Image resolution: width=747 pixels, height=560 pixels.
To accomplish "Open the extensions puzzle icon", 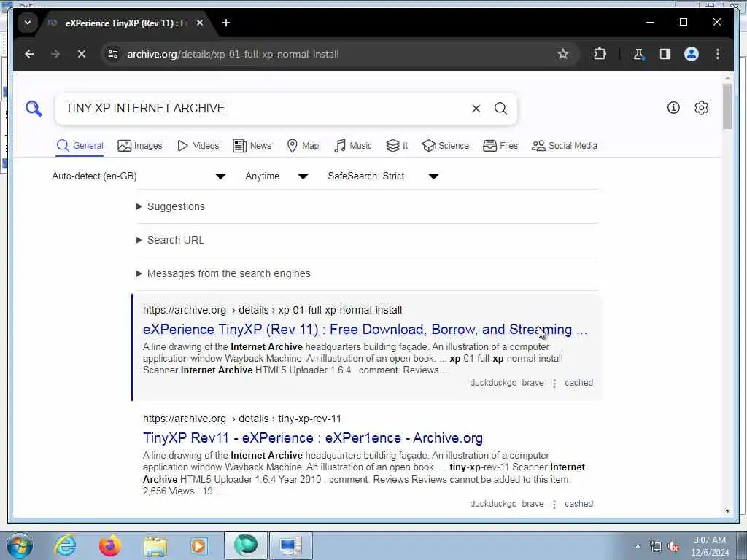I will pos(600,54).
